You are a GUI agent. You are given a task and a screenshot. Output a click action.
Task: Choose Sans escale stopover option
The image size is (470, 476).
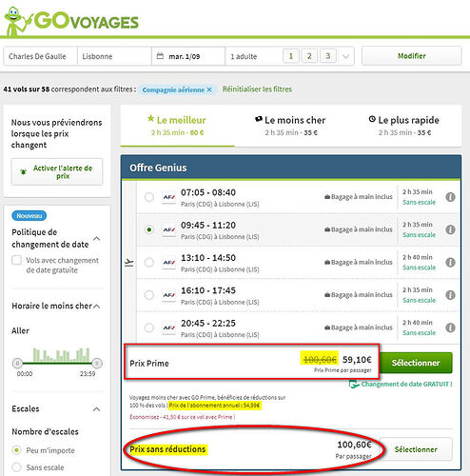pyautogui.click(x=16, y=467)
